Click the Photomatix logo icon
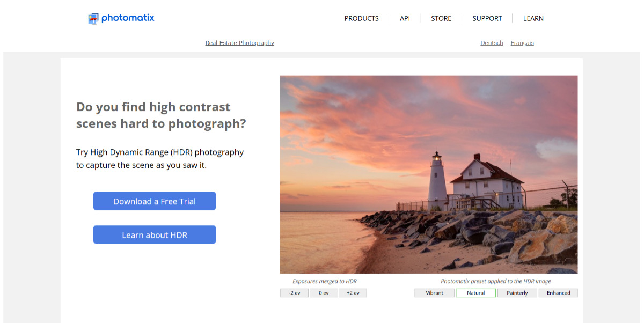The width and height of the screenshot is (644, 323). tap(93, 18)
